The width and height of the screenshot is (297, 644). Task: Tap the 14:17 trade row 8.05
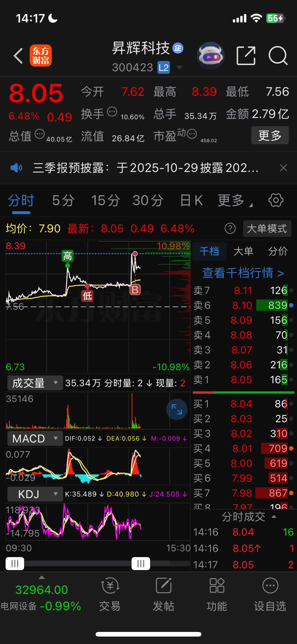(243, 565)
